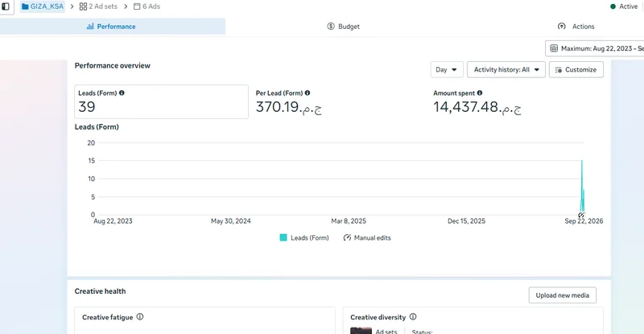Image resolution: width=644 pixels, height=334 pixels.
Task: Click the Upload new media button
Action: (562, 295)
